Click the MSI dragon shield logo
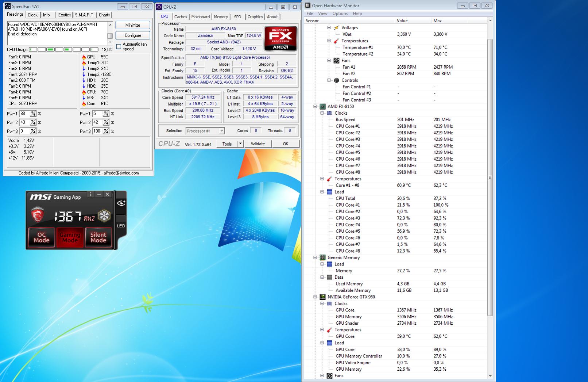 pyautogui.click(x=37, y=215)
